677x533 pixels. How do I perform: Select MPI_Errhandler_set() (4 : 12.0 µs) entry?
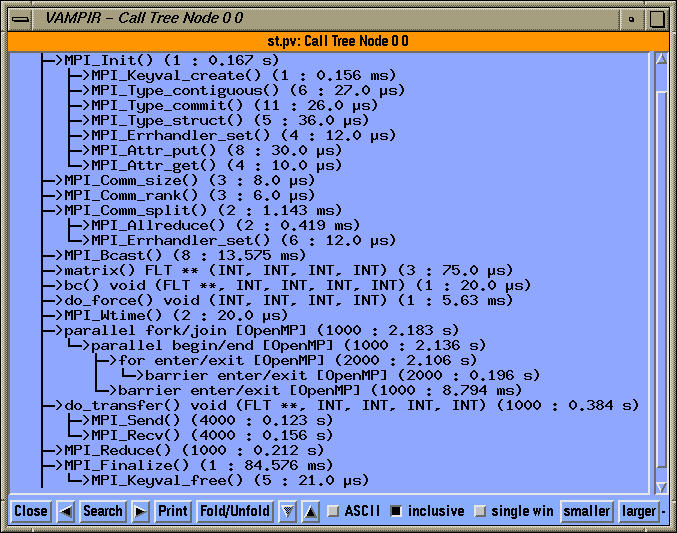[x=244, y=135]
